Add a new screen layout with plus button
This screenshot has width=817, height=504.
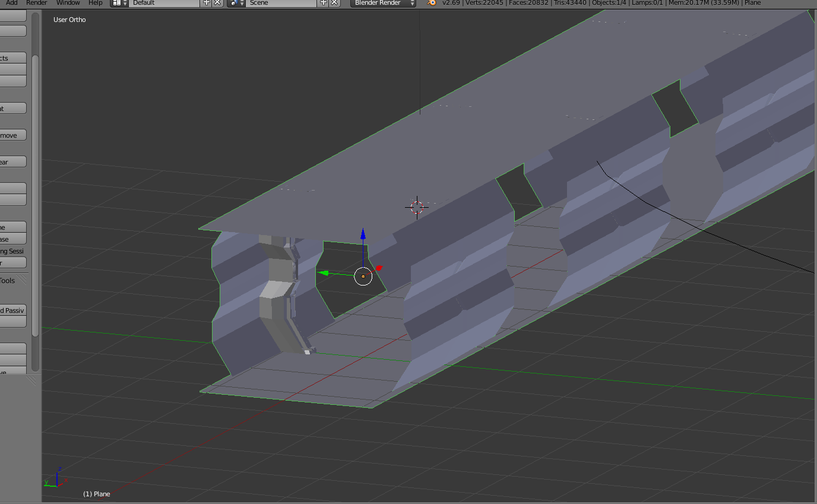206,3
